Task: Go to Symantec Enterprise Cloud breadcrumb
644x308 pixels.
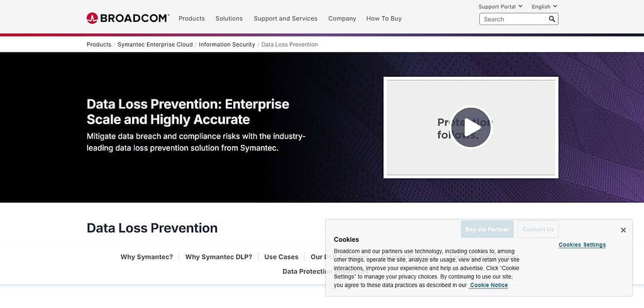Action: [x=155, y=45]
